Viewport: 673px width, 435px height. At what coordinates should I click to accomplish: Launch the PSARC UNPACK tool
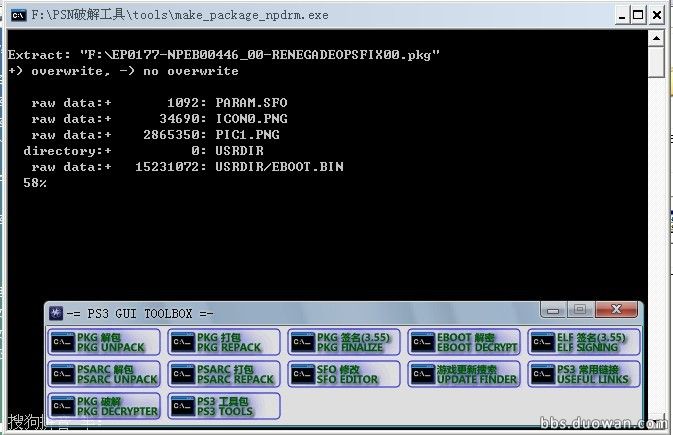tap(104, 374)
